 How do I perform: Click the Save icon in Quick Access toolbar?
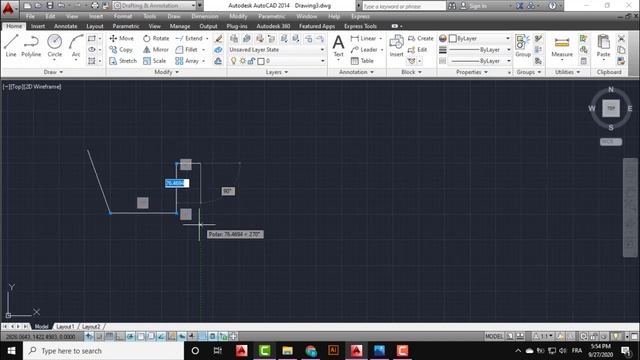click(50, 6)
